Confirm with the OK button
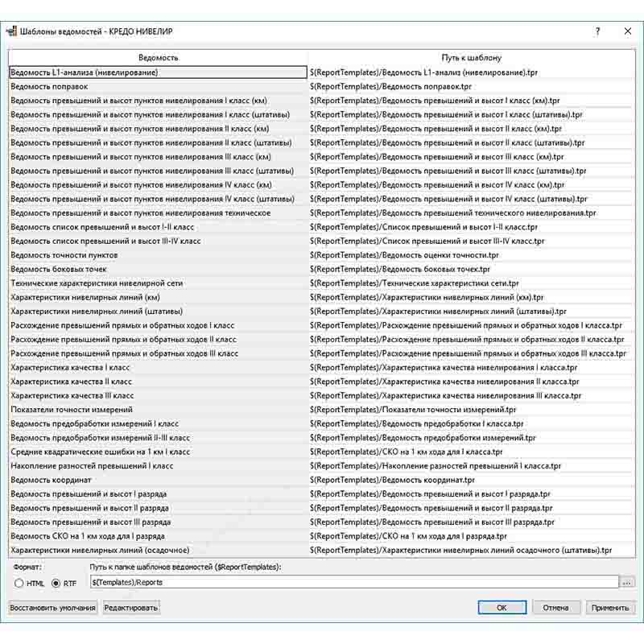644x644 pixels. (x=502, y=608)
